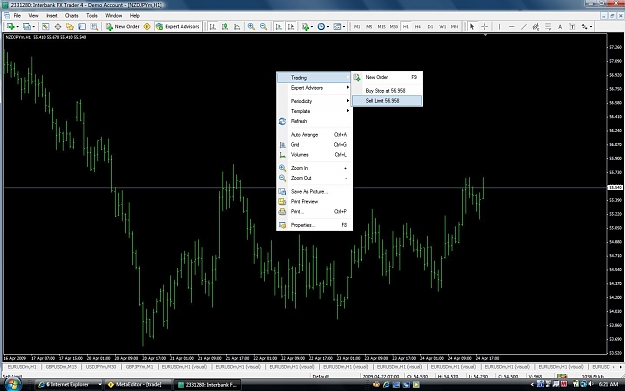This screenshot has height=391, width=625.
Task: Click the toolbar Zoom In magnifier icon
Action: (x=251, y=27)
